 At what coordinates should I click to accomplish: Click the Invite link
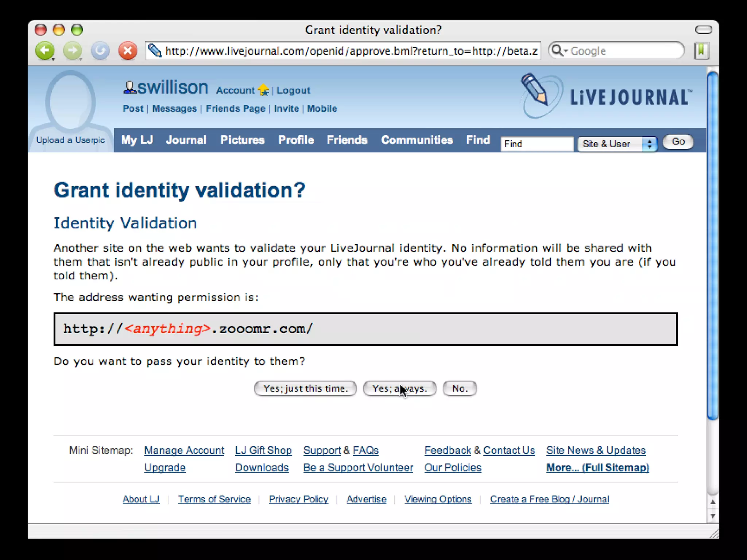click(x=286, y=109)
